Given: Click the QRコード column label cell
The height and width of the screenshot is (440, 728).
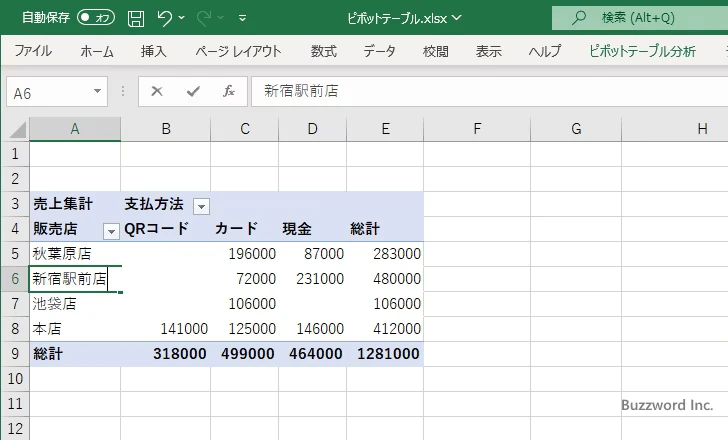Looking at the screenshot, I should (x=166, y=228).
